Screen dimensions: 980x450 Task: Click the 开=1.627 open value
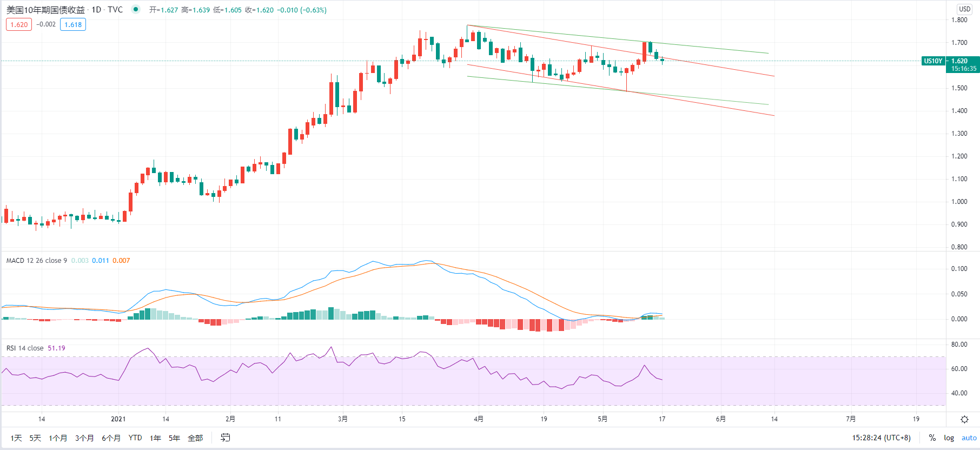(x=163, y=10)
